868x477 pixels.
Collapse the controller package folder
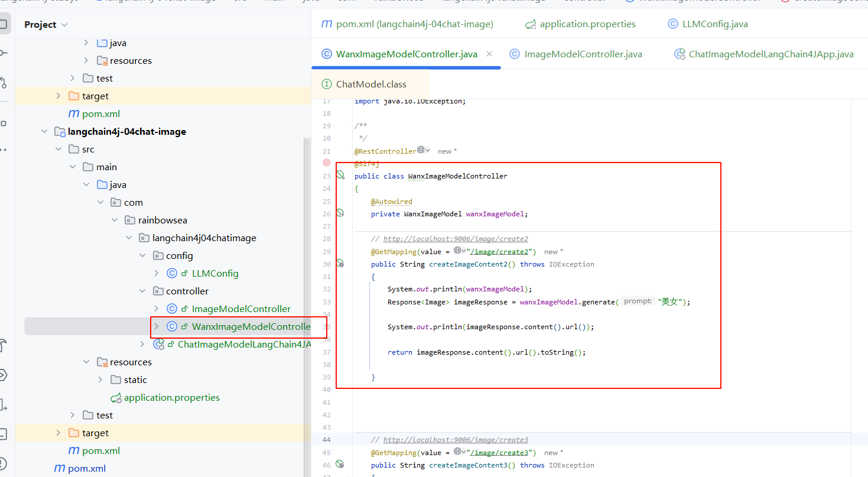[142, 291]
